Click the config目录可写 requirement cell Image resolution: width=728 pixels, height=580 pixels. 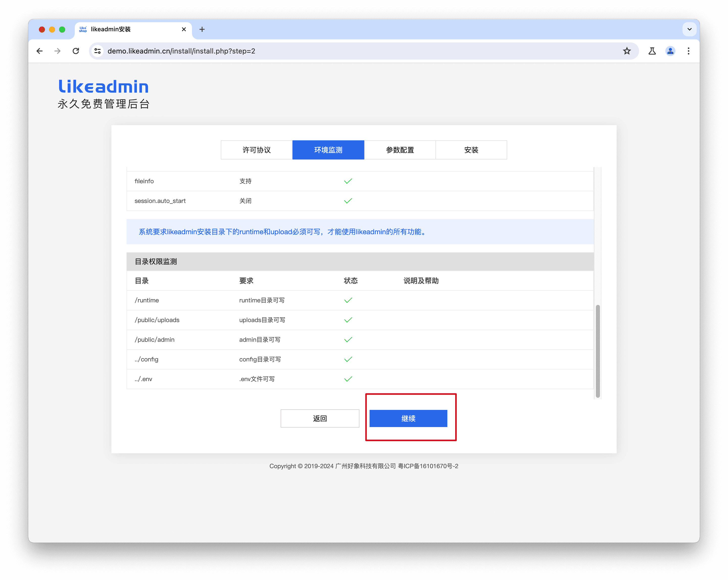click(x=260, y=359)
